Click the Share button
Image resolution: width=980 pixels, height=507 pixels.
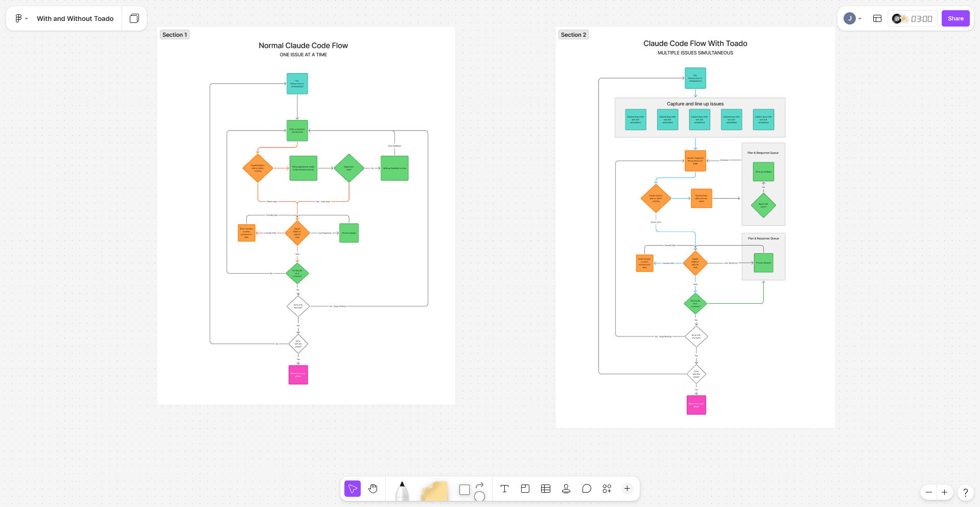click(955, 18)
